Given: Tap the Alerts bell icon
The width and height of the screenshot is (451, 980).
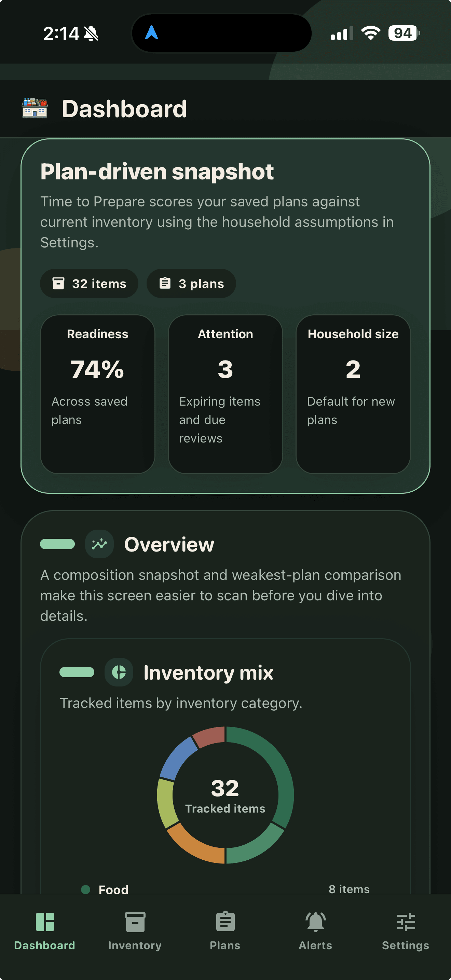Looking at the screenshot, I should 315,924.
